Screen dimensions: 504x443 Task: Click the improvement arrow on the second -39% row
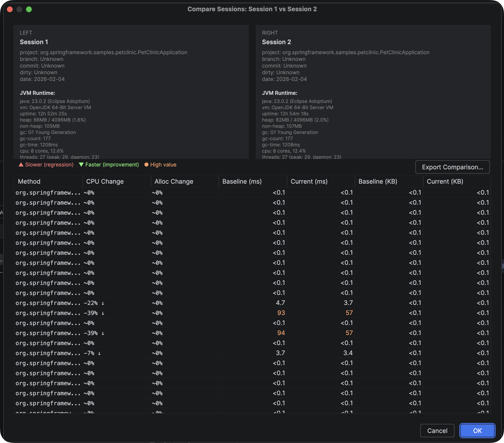(103, 333)
